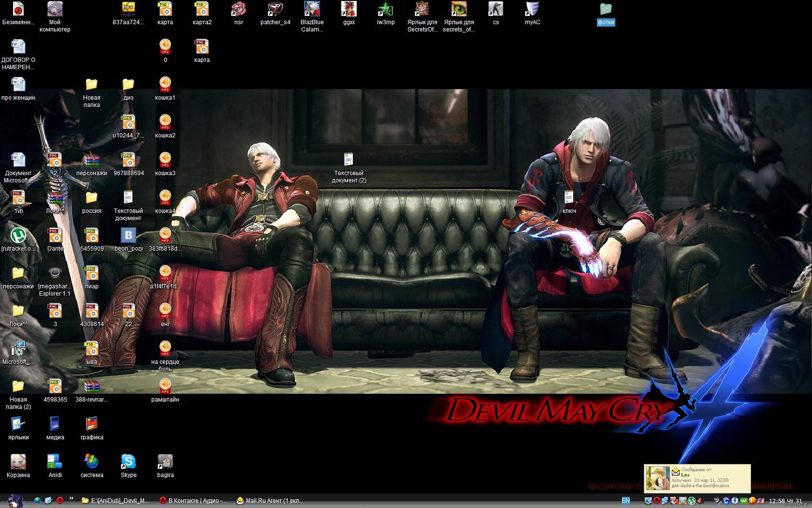812x508 pixels.
Task: Open the sender name Les in notification
Action: (x=685, y=475)
